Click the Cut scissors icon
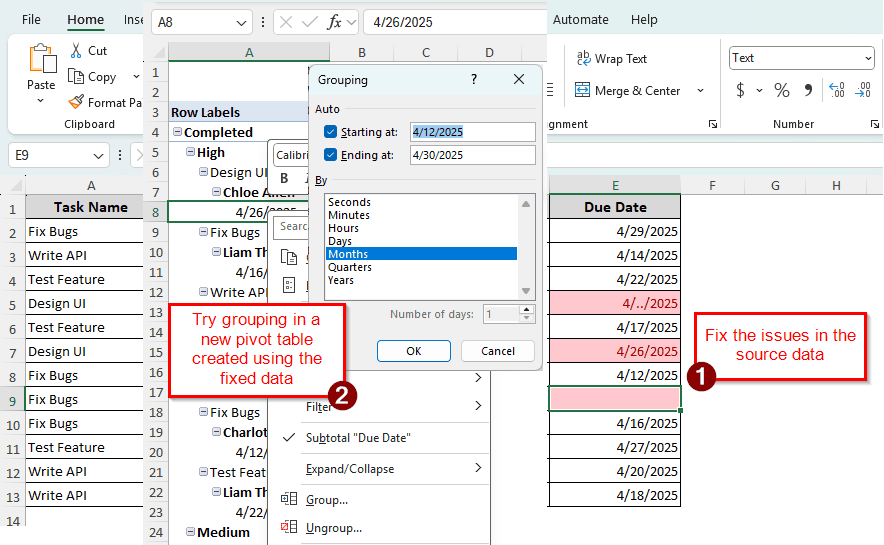The image size is (884, 545). point(76,51)
